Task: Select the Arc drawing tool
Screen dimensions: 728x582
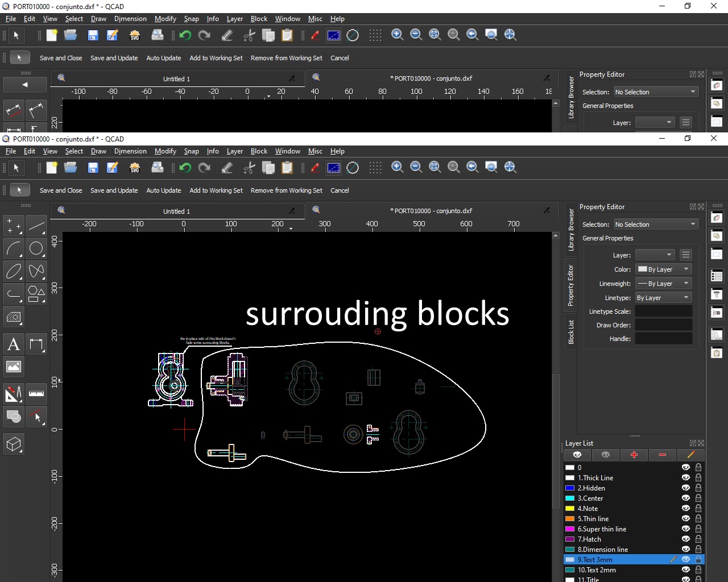Action: 14,248
